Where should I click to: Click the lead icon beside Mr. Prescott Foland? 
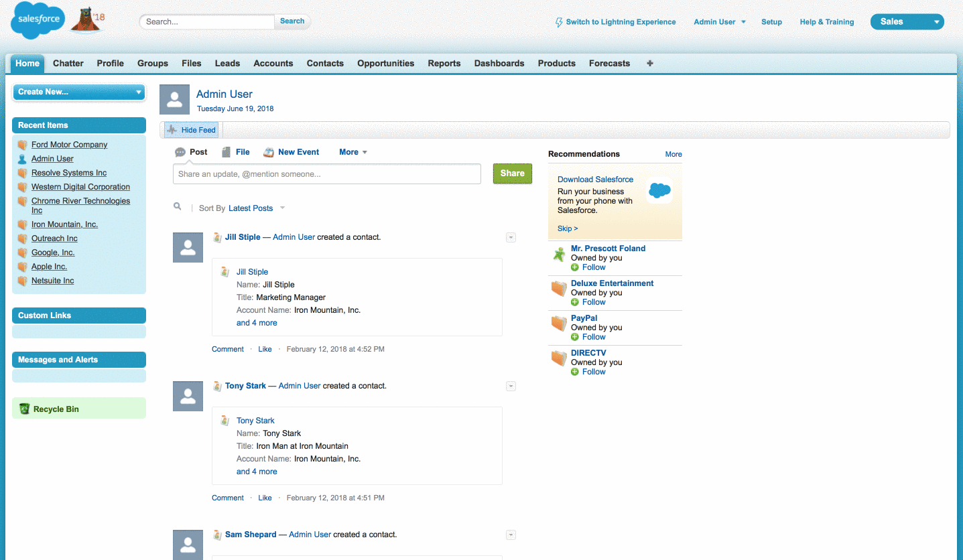tap(559, 255)
